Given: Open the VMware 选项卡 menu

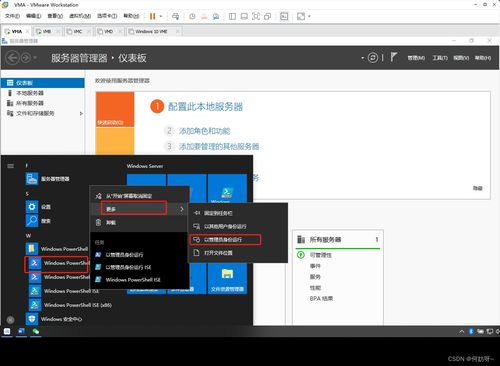Looking at the screenshot, I should [x=107, y=16].
